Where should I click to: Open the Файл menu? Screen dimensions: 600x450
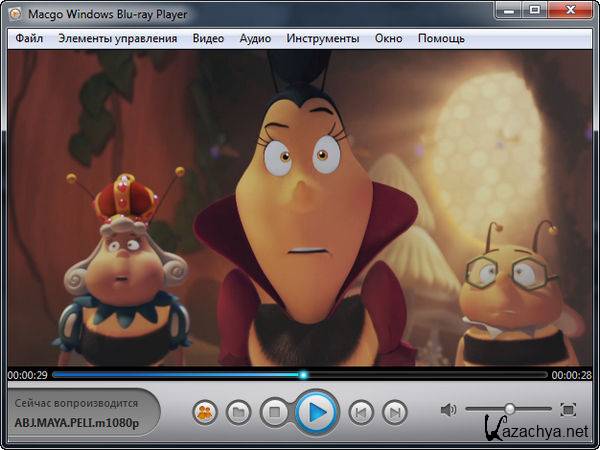29,38
